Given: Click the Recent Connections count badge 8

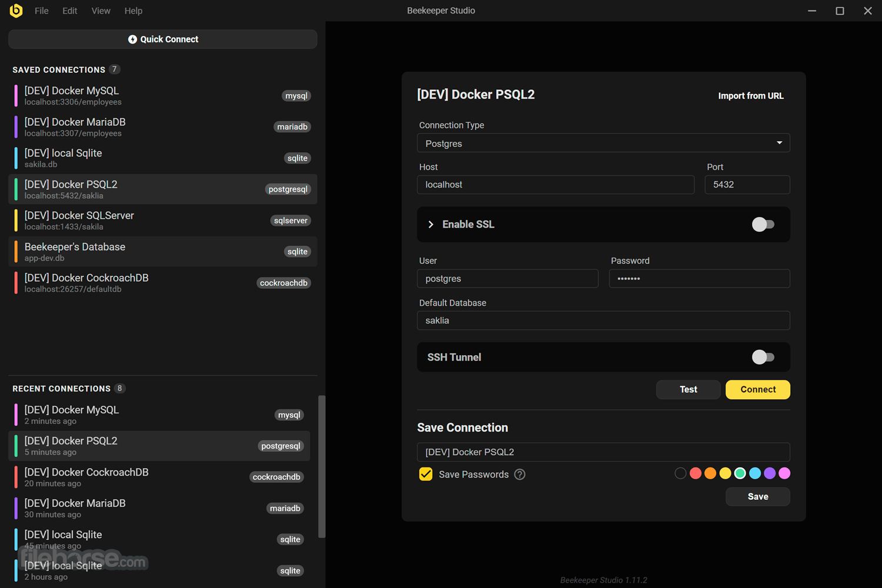Looking at the screenshot, I should (x=120, y=389).
